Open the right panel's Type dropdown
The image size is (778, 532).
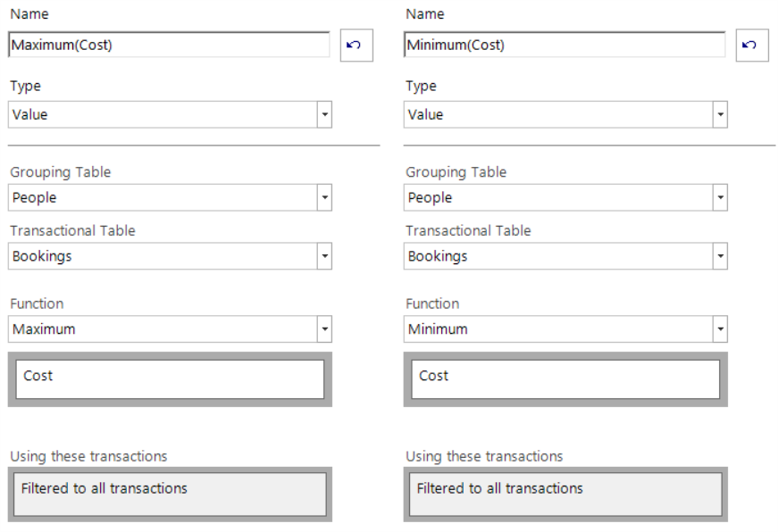720,114
